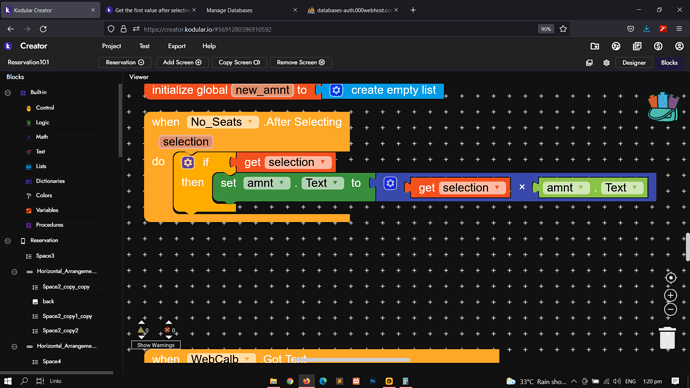The height and width of the screenshot is (388, 690).
Task: Switch to the Manage Databases browser tab
Action: tap(251, 10)
